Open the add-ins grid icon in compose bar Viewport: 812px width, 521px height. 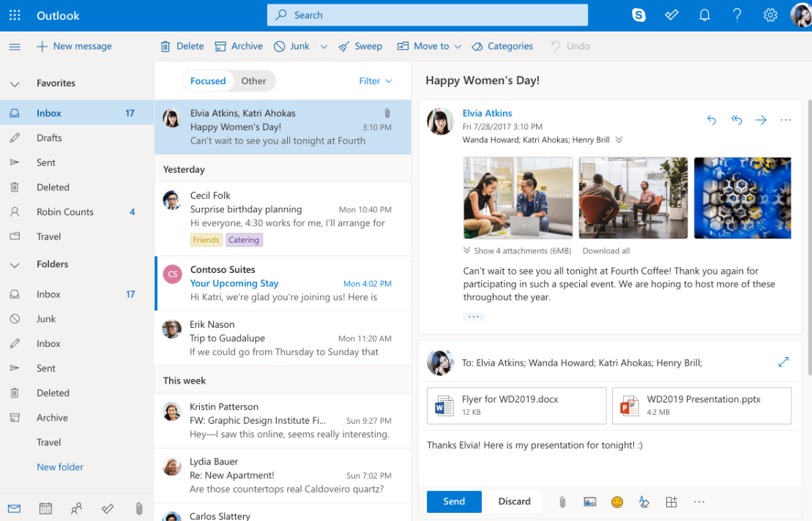671,501
